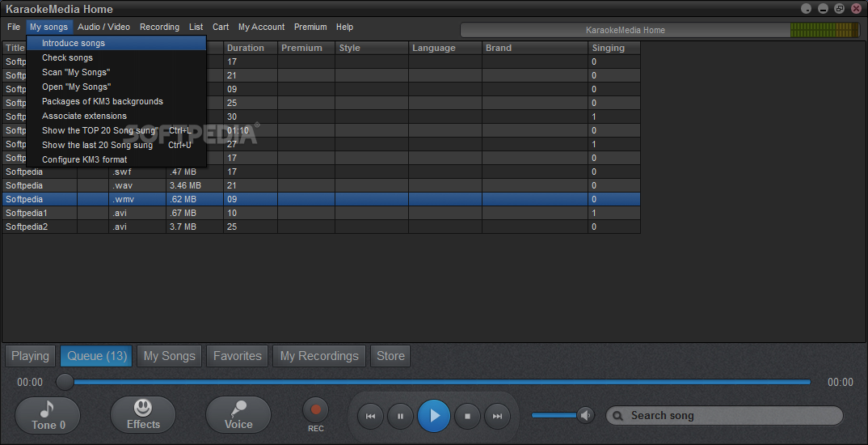Viewport: 868px width, 445px height.
Task: Switch to the Favorites tab
Action: (238, 356)
